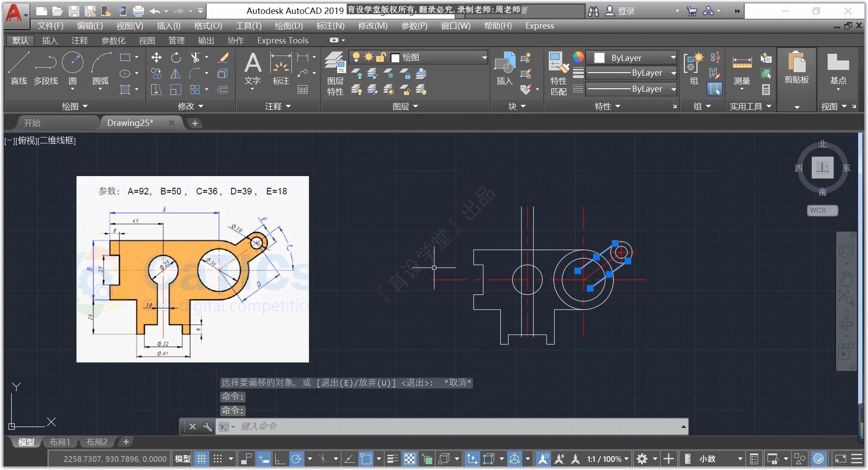Click the Offset tool icon
868x470 pixels.
click(223, 90)
